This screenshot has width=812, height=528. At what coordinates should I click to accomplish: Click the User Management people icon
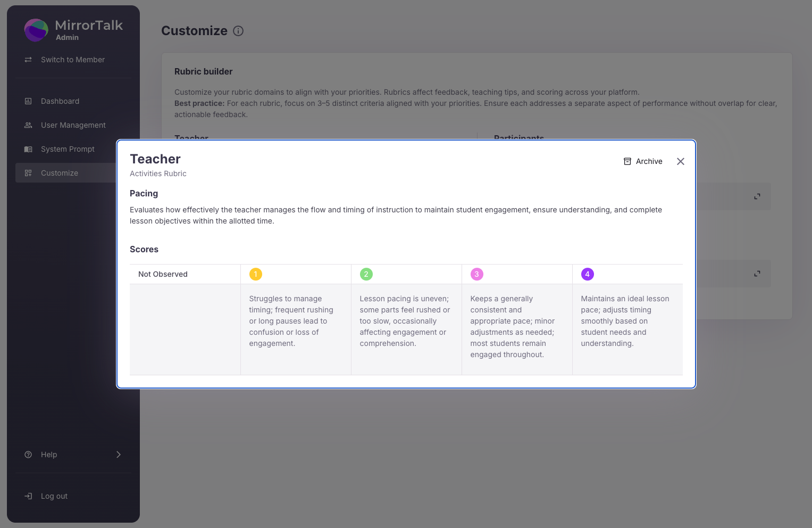[x=28, y=125]
